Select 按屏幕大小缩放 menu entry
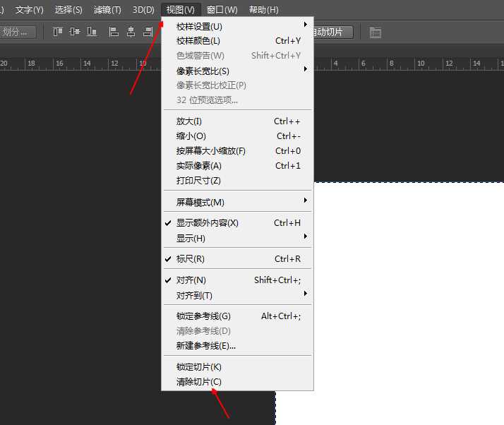Screen dimensions: 504x425 (211, 151)
